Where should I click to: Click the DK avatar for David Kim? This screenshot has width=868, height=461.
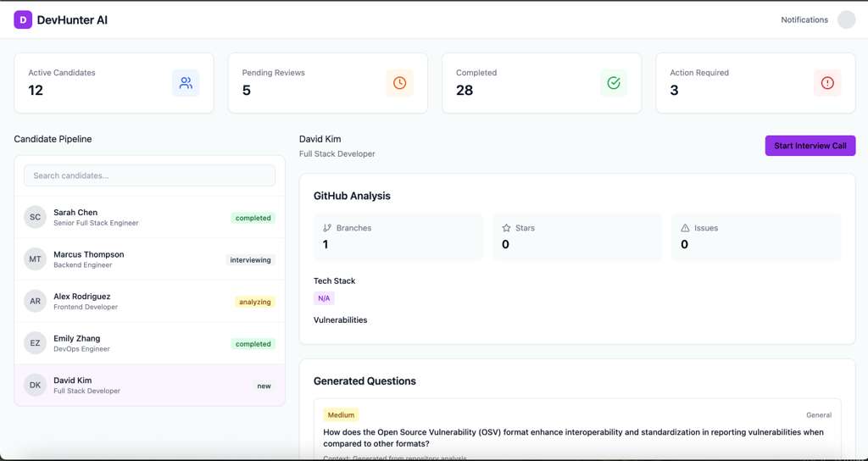35,386
